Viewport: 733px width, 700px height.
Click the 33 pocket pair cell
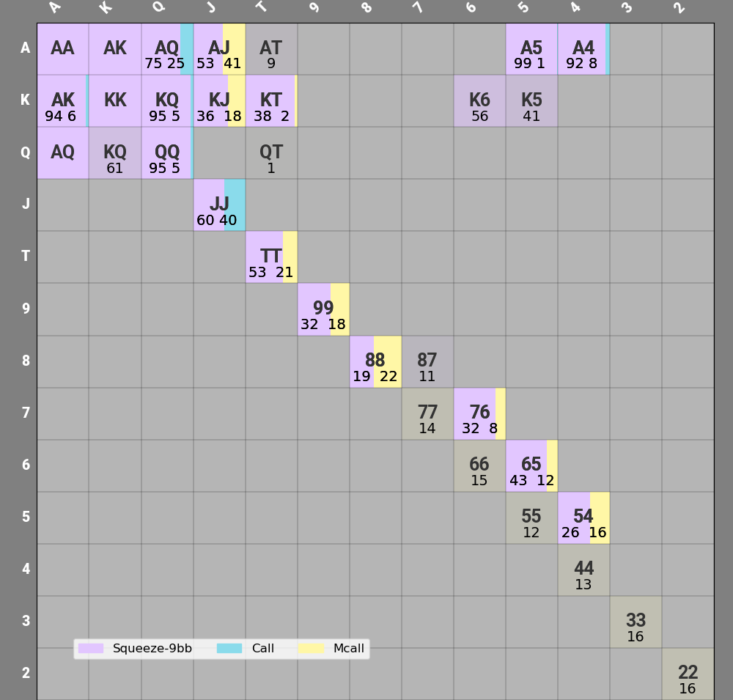click(x=636, y=622)
